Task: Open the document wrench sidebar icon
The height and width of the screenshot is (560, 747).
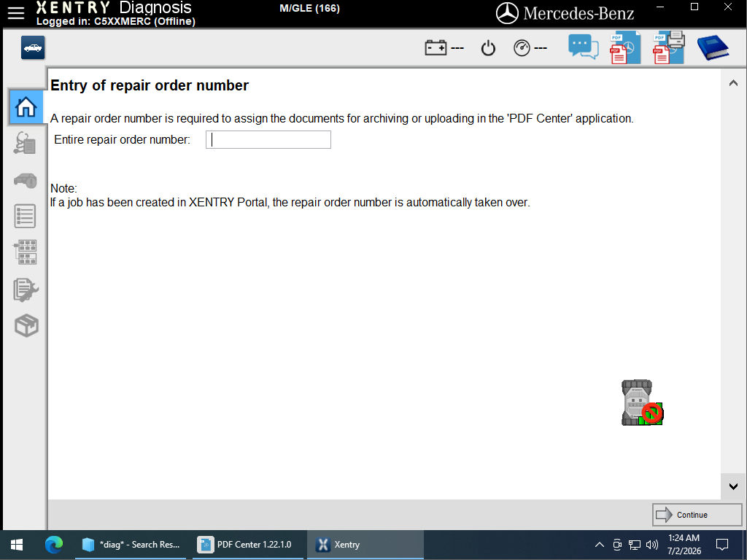Action: [x=26, y=289]
